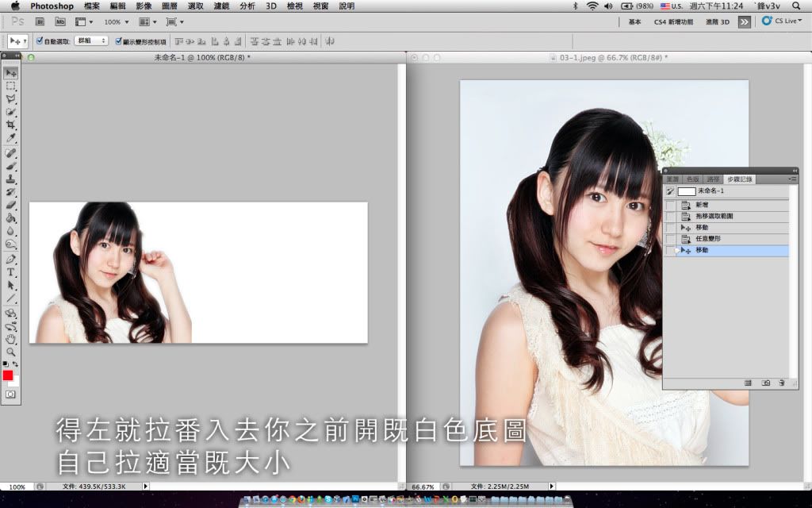Image resolution: width=812 pixels, height=508 pixels.
Task: Switch to the 進階 3D workspace
Action: coord(717,22)
